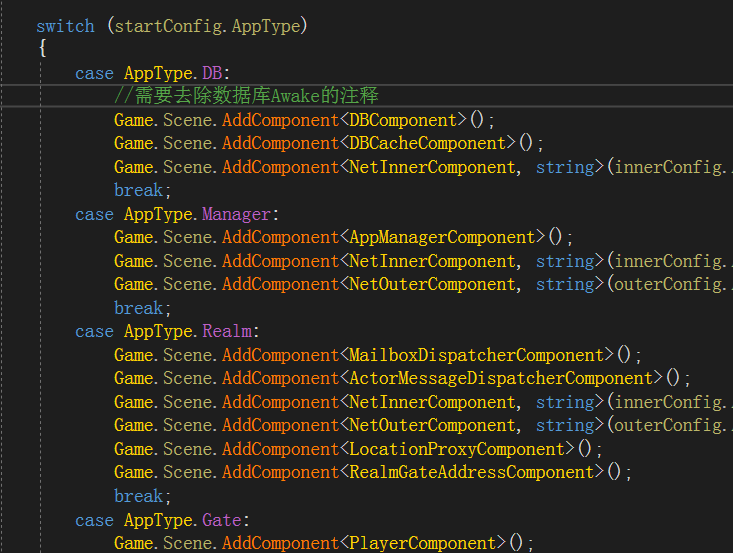Click the DBCacheComponent type name
The height and width of the screenshot is (553, 733).
(432, 143)
